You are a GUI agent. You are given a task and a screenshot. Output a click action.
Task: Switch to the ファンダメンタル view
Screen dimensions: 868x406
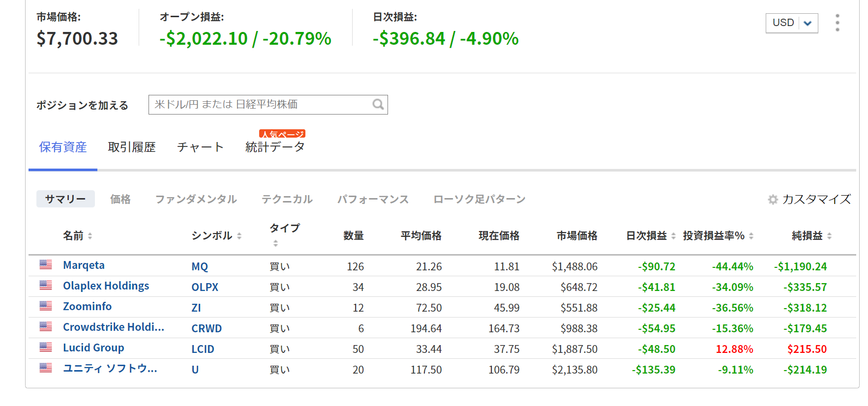(196, 199)
